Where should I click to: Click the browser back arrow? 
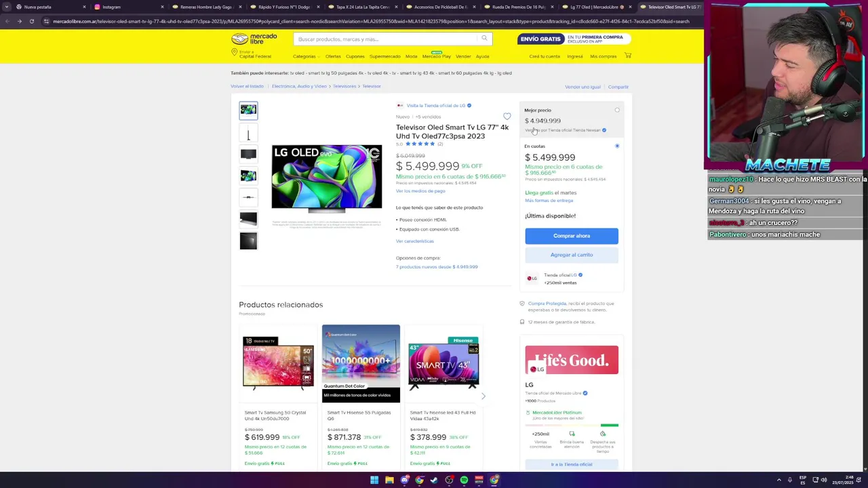tap(7, 21)
